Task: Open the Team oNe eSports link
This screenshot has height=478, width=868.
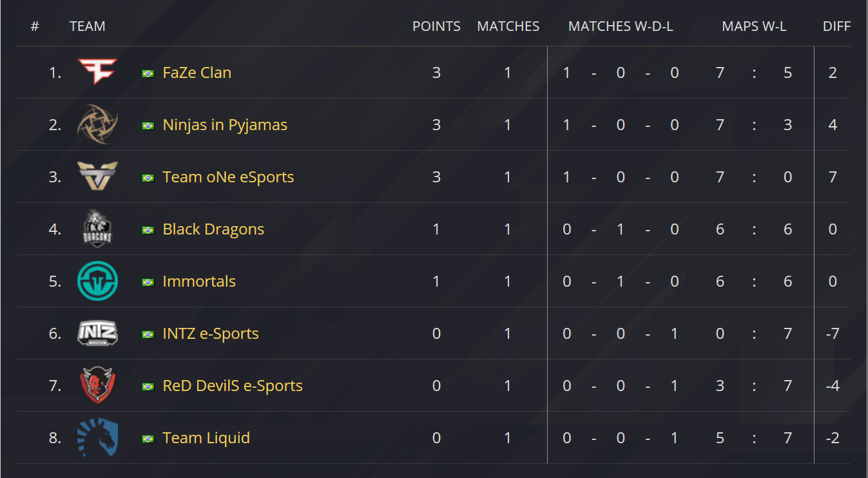Action: click(228, 177)
